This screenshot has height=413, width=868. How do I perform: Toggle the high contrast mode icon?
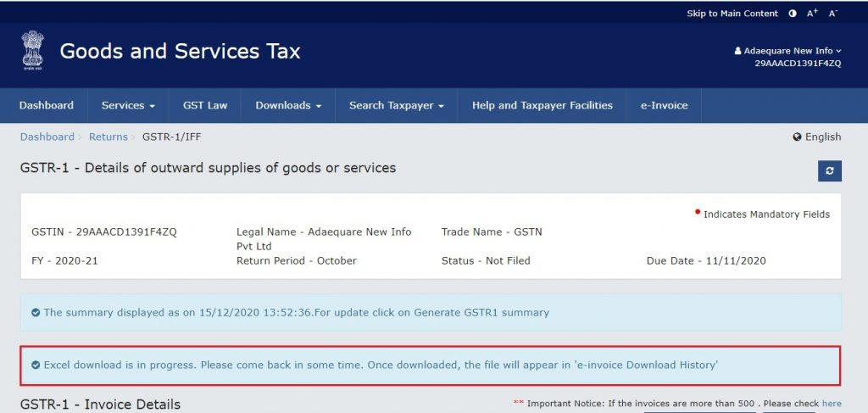793,14
